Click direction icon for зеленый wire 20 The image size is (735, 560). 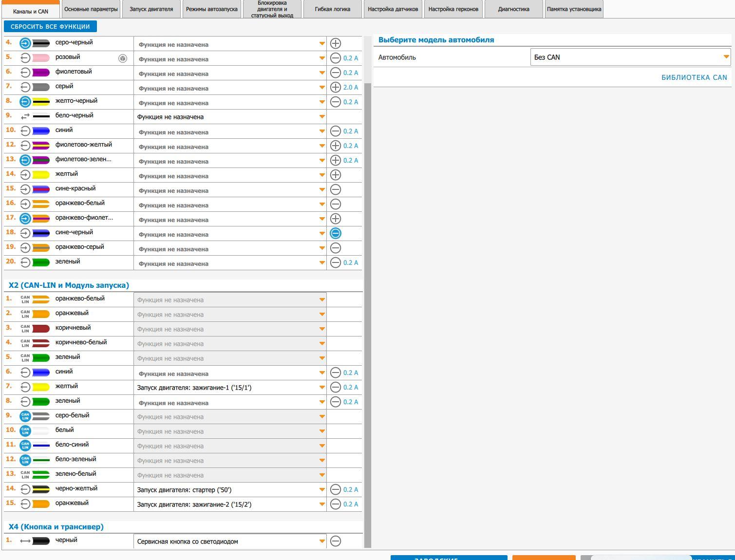coord(25,262)
